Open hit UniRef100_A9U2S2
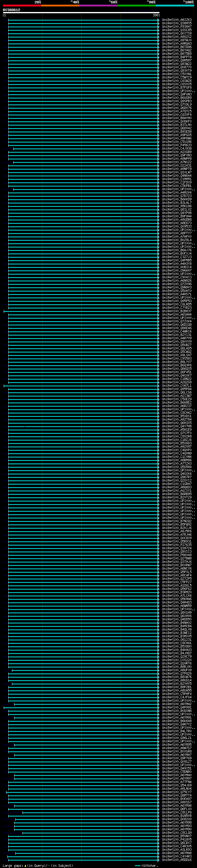The width and height of the screenshot is (197, 868). click(177, 37)
